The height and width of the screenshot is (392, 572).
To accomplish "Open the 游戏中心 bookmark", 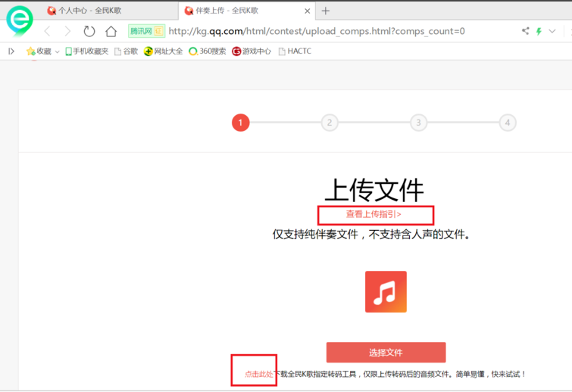I will (x=252, y=51).
